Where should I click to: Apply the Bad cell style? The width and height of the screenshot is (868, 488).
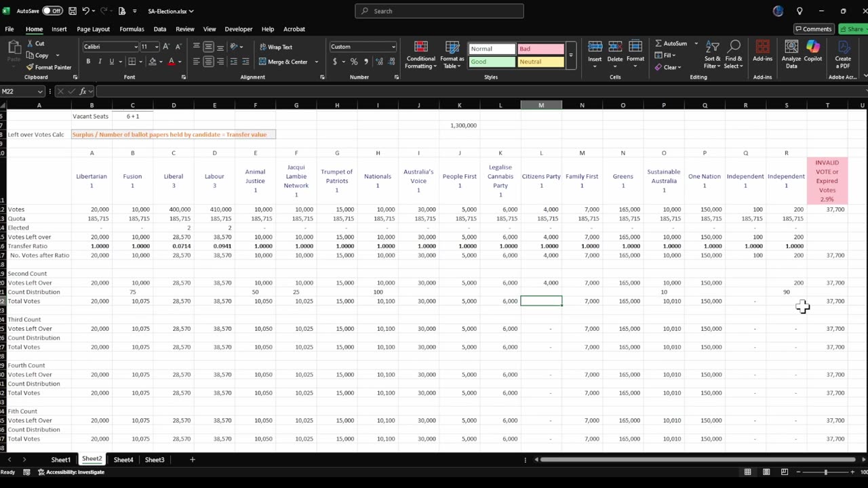(540, 49)
